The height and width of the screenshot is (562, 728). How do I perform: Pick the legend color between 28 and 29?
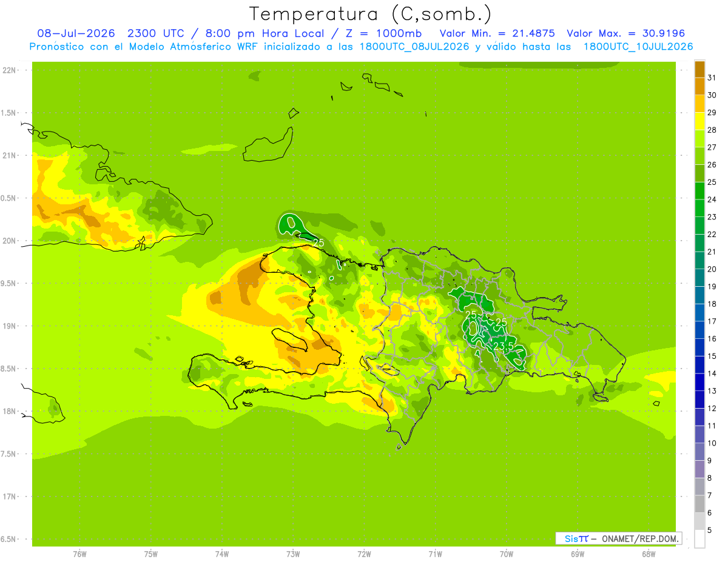(699, 121)
